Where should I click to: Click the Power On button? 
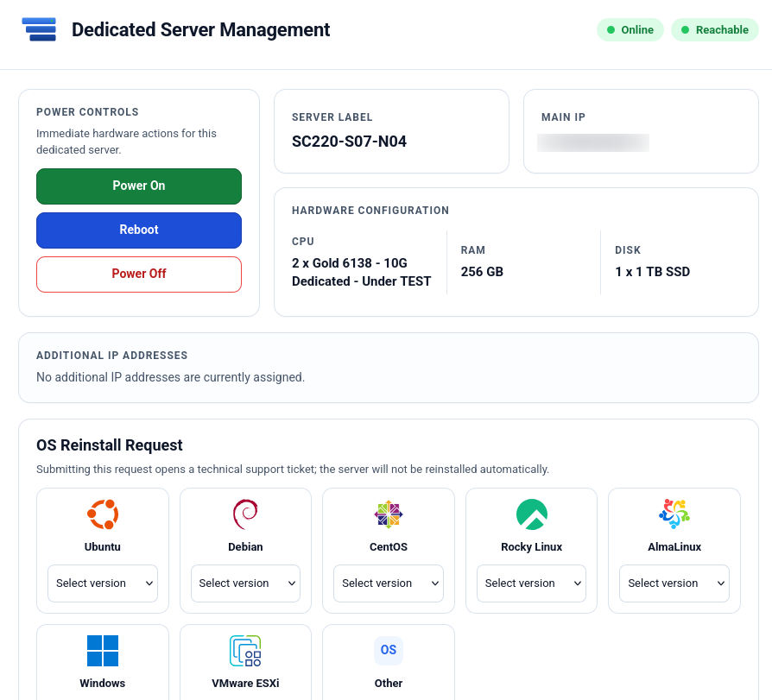pos(139,186)
